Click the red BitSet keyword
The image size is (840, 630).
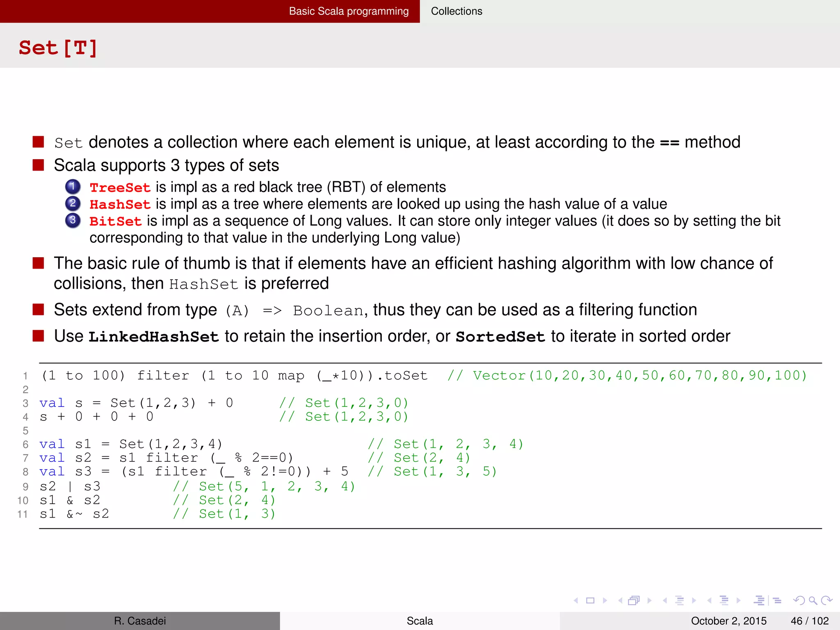pos(116,221)
